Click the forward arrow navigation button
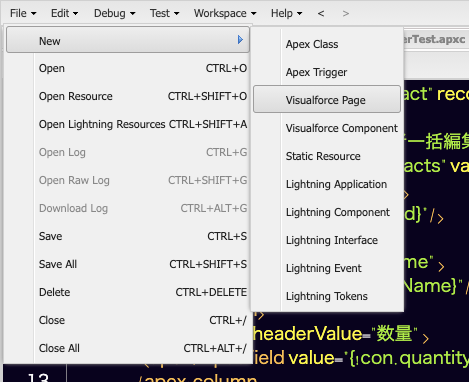Viewport: 469px width, 382px height. [346, 13]
